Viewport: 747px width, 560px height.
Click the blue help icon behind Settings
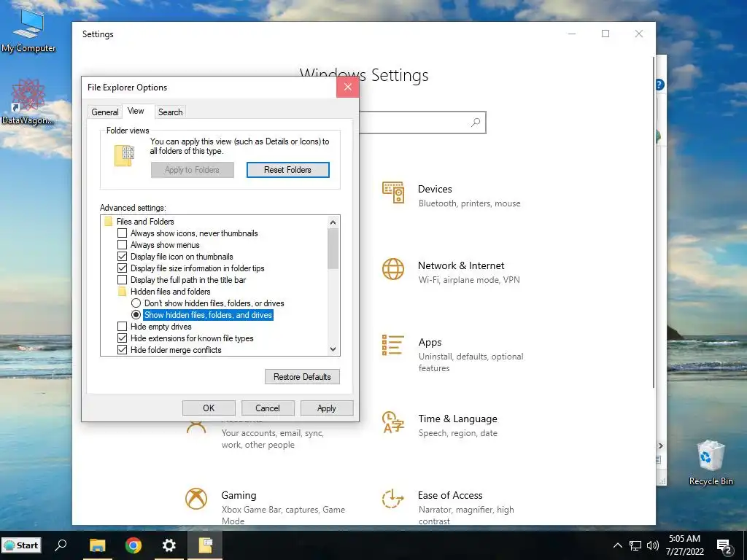coord(659,85)
